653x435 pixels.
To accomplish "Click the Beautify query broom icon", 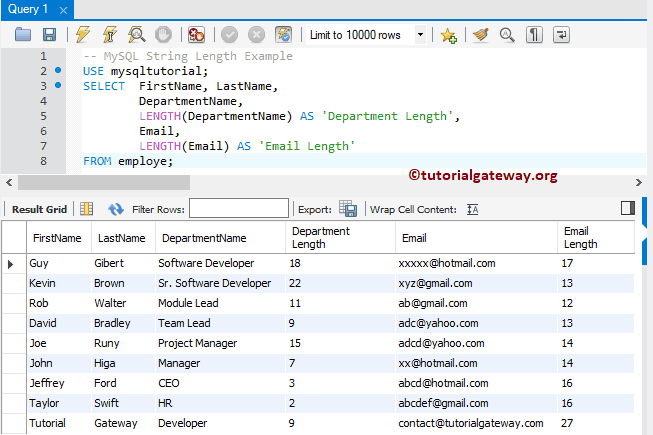I will pyautogui.click(x=481, y=35).
